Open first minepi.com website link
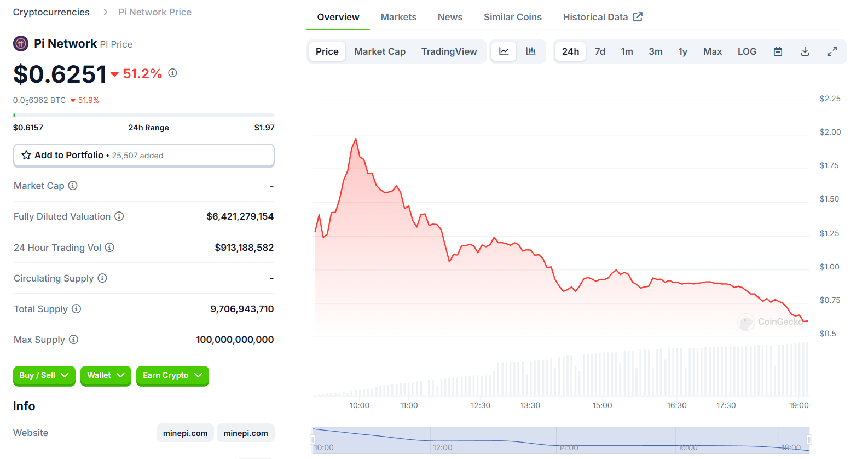 tap(185, 433)
